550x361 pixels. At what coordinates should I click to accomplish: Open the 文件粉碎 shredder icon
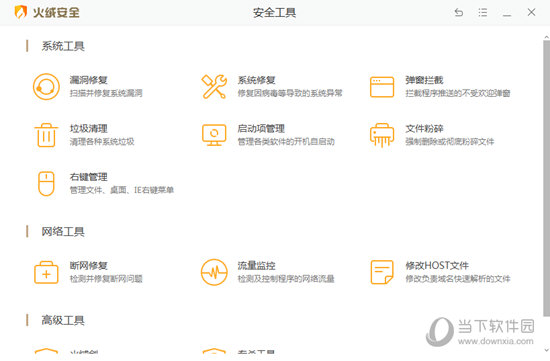(x=382, y=135)
